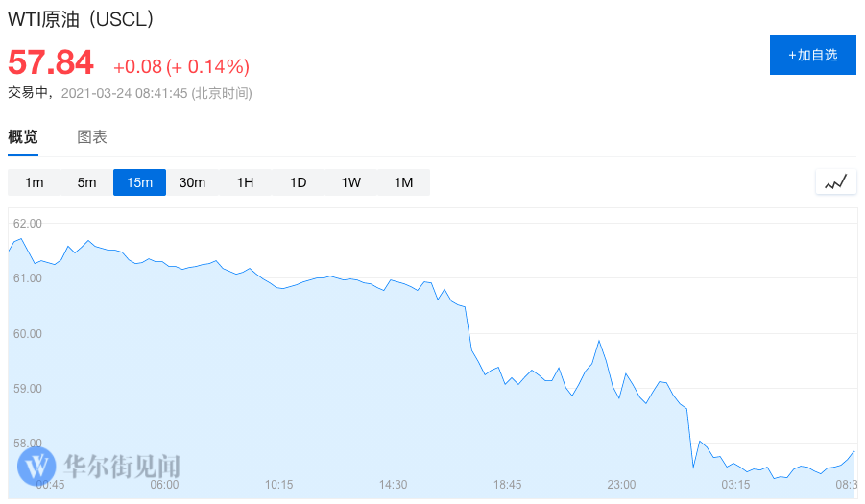Click the 14:30 time axis label
This screenshot has width=865, height=504.
coord(394,485)
